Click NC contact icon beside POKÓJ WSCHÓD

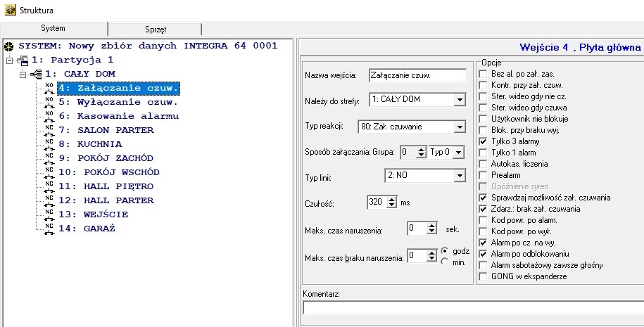[x=49, y=172]
